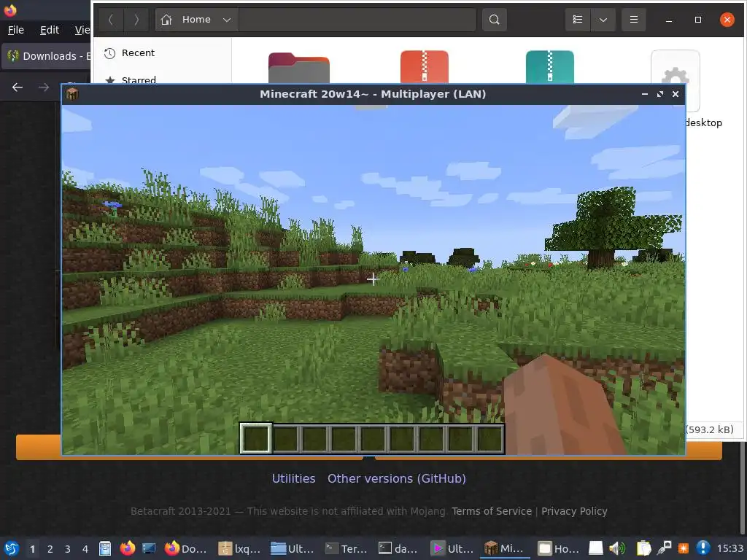Open volume control in system tray
Screen dimensions: 747x560
618,548
